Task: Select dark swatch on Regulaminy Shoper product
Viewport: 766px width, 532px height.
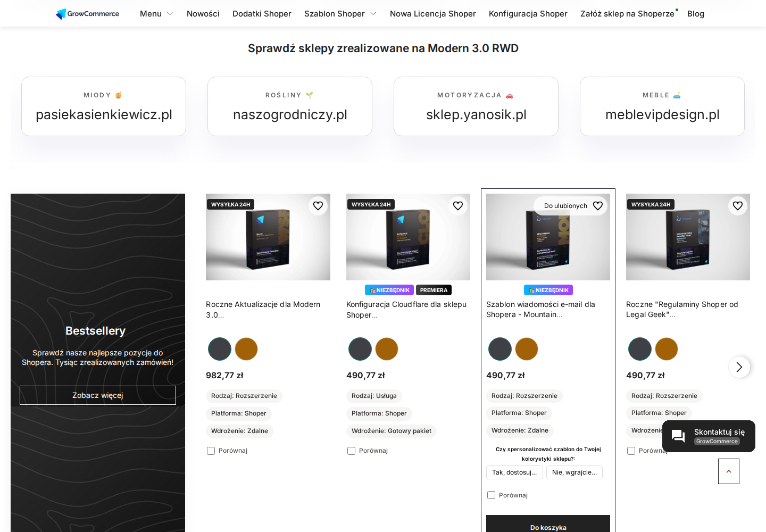Action: [x=640, y=349]
